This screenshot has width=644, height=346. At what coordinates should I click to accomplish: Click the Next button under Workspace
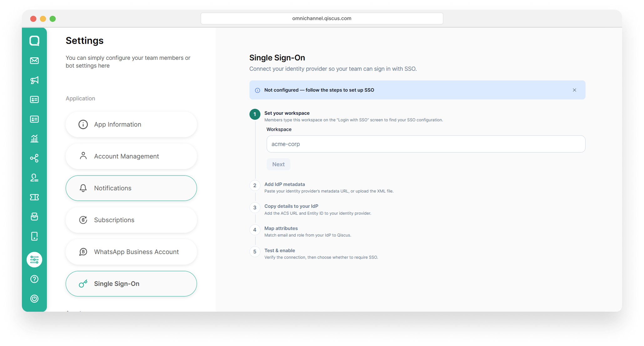[x=278, y=164]
